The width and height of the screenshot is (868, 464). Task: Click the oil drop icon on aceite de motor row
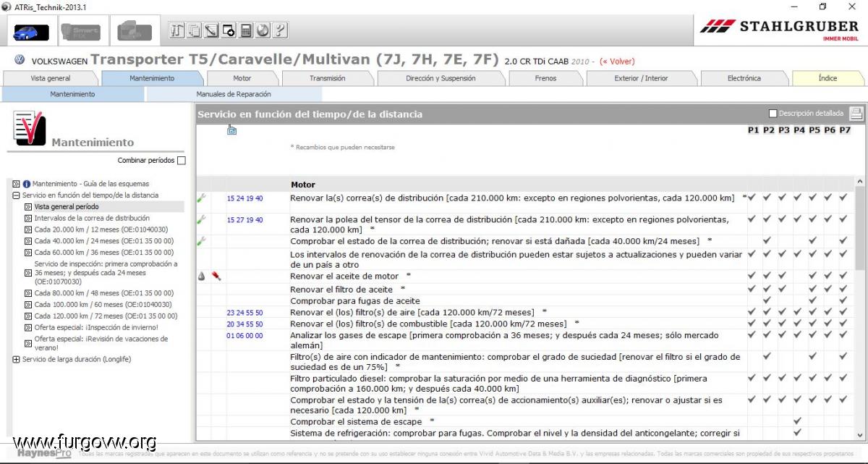201,277
